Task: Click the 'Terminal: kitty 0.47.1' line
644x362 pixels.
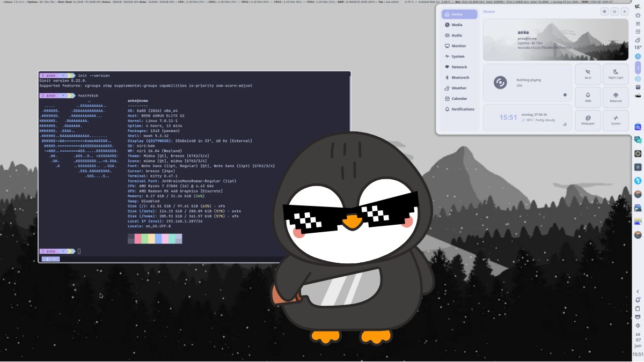Action: pos(152,176)
